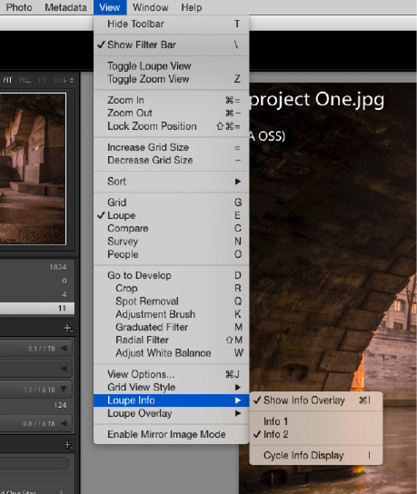The width and height of the screenshot is (417, 494).
Task: Expand Loupe Overlay submenu
Action: pos(171,413)
